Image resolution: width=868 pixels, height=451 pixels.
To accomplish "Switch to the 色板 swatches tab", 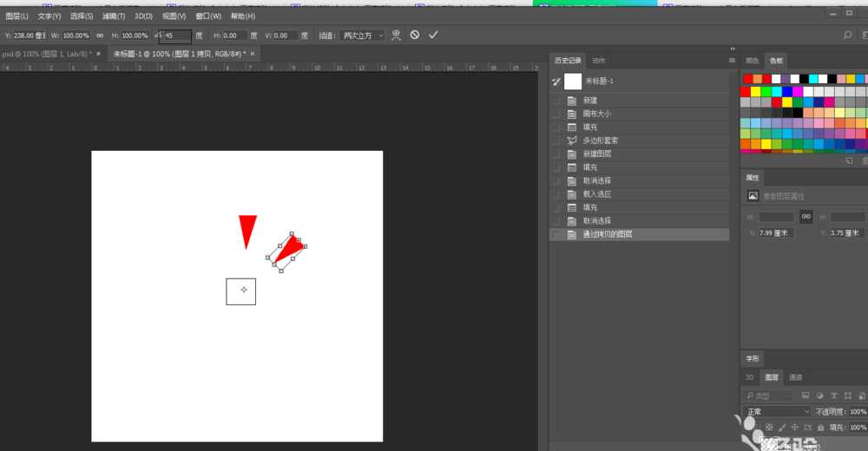I will tap(777, 61).
